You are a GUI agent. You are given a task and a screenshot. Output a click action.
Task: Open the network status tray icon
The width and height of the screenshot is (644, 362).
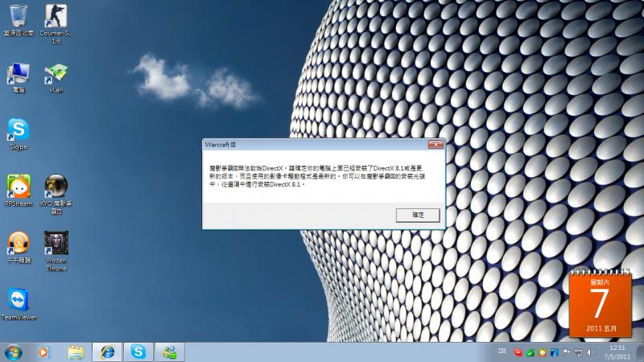[578, 352]
